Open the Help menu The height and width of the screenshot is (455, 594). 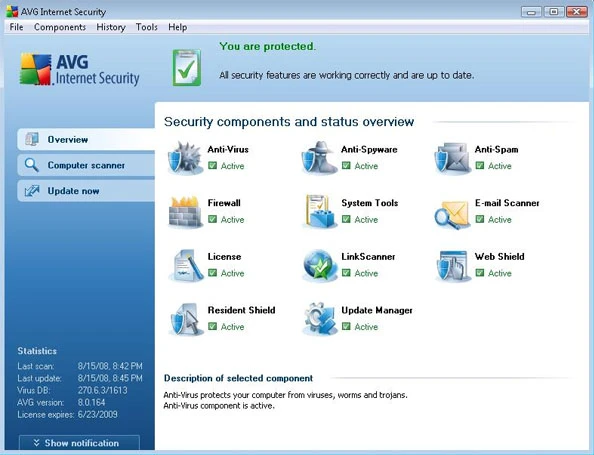pyautogui.click(x=178, y=27)
